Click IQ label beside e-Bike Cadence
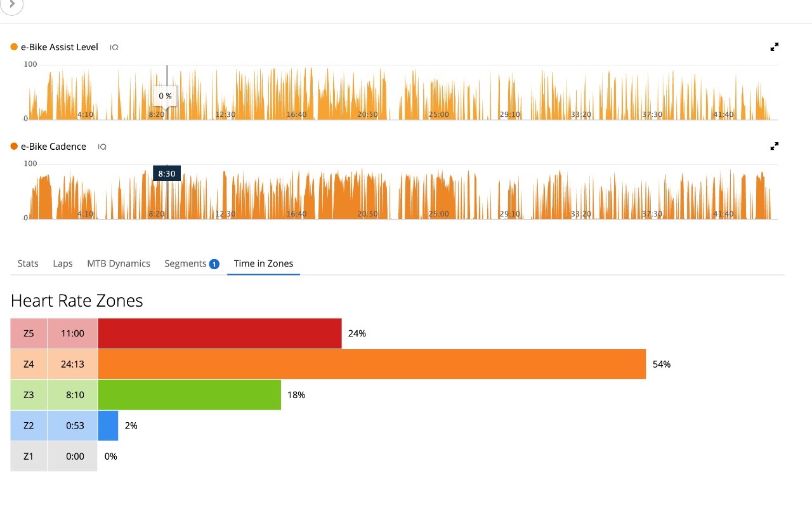The height and width of the screenshot is (506, 812). point(102,147)
